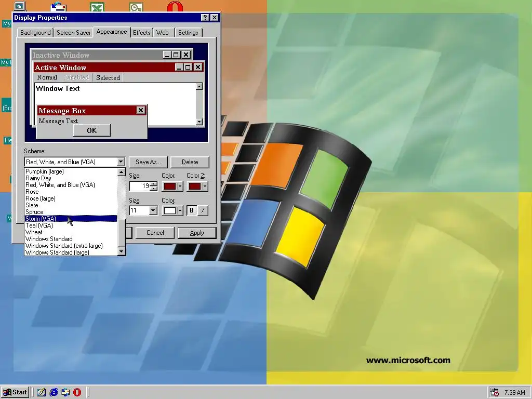Click the Display Properties help question mark button
This screenshot has height=399, width=532.
point(205,17)
